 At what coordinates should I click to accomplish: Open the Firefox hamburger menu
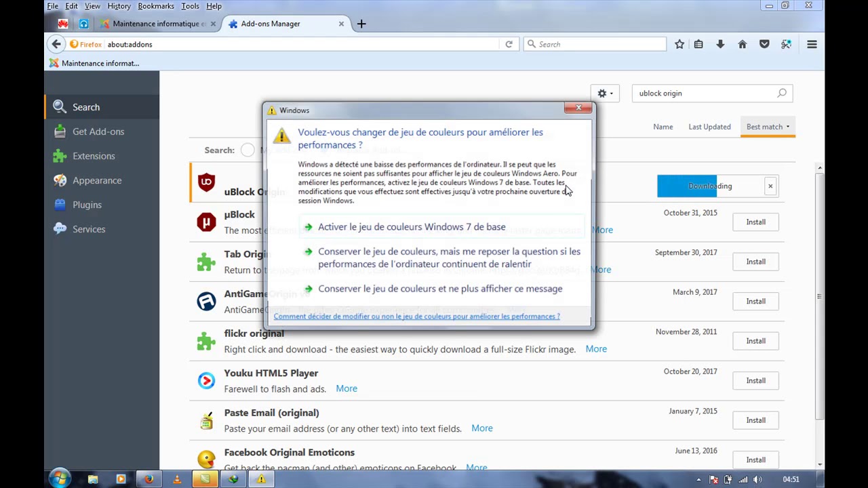pyautogui.click(x=812, y=44)
